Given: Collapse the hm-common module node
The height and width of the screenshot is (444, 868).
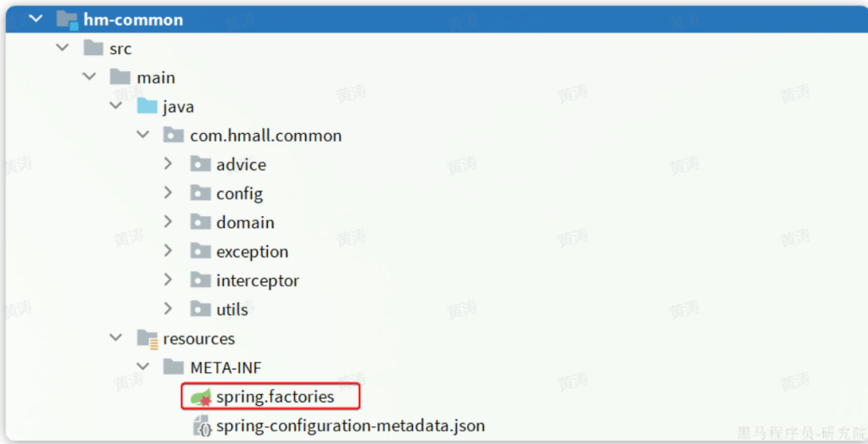Looking at the screenshot, I should pyautogui.click(x=36, y=19).
